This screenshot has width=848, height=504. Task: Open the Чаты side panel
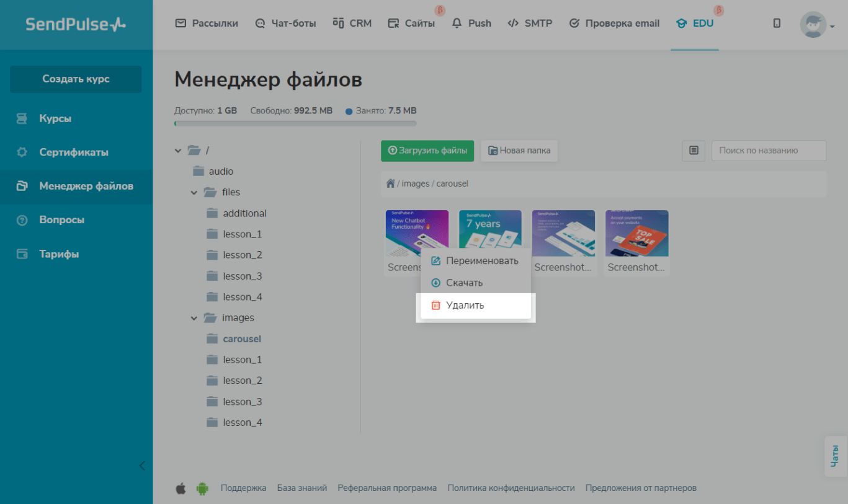[835, 456]
